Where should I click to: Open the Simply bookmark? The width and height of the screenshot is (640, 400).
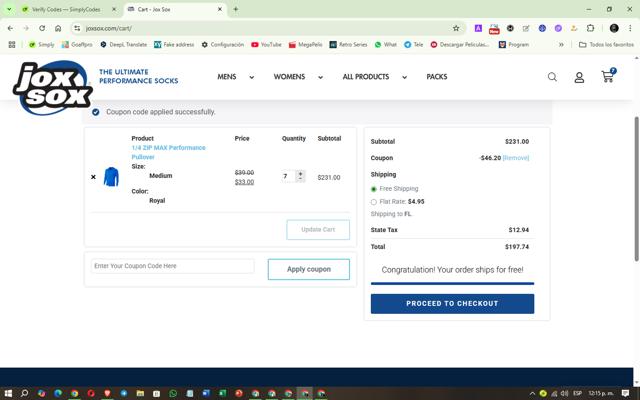click(x=41, y=44)
